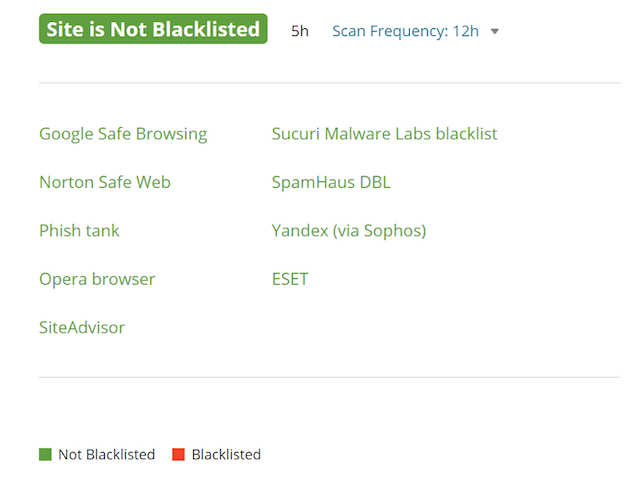
Task: Open Sucuri Malware Labs blacklist link
Action: click(384, 134)
